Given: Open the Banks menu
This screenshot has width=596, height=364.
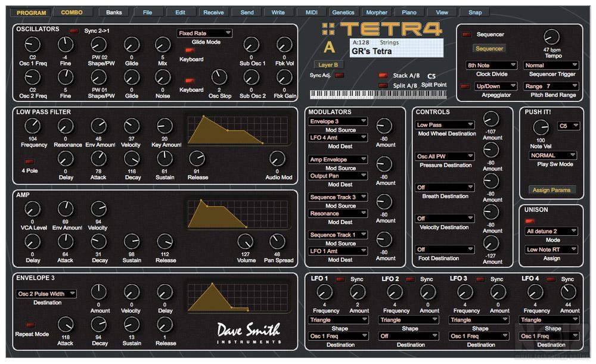Looking at the screenshot, I should (x=113, y=12).
